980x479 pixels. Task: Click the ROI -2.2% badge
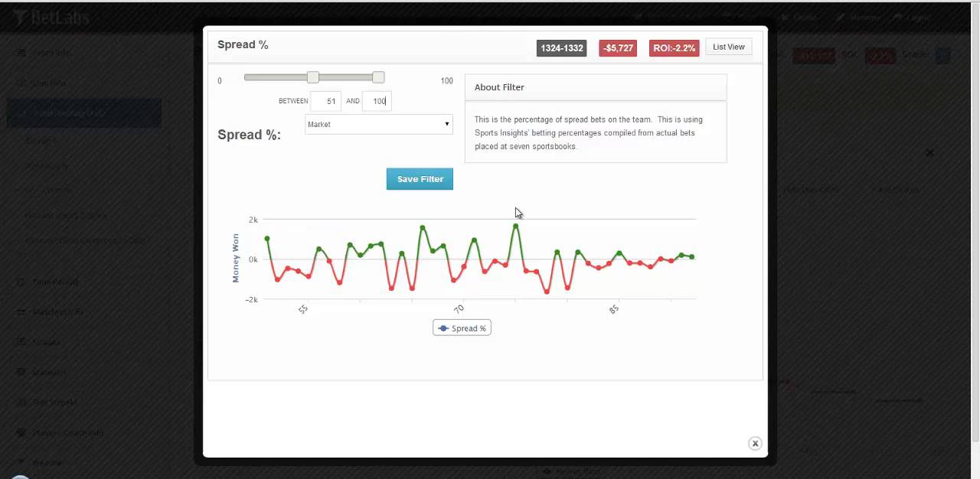point(674,48)
